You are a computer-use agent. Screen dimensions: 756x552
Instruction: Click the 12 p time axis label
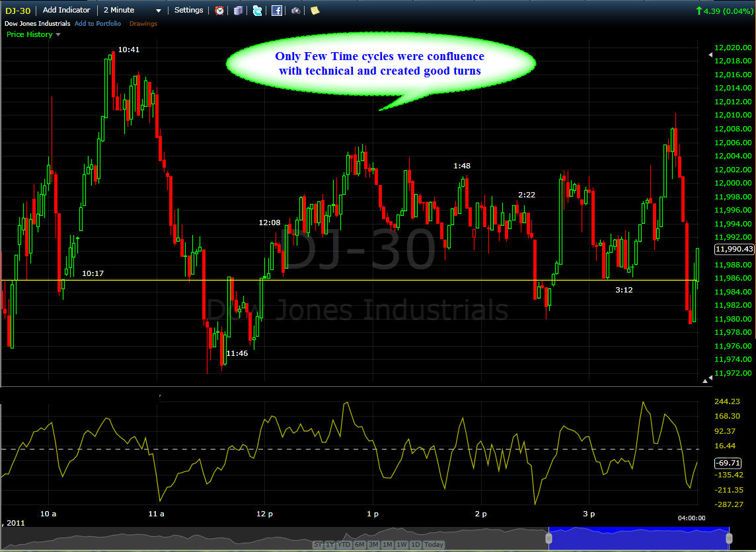point(265,514)
